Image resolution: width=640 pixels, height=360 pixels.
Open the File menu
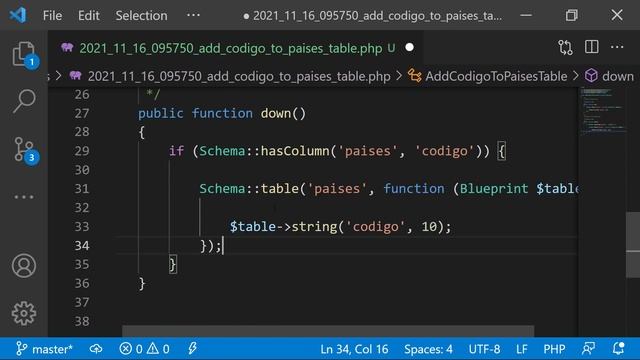pyautogui.click(x=52, y=16)
